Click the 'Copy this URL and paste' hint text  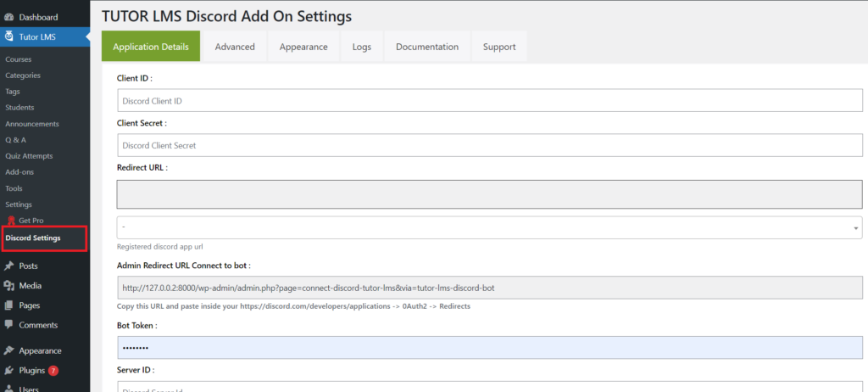coord(293,306)
